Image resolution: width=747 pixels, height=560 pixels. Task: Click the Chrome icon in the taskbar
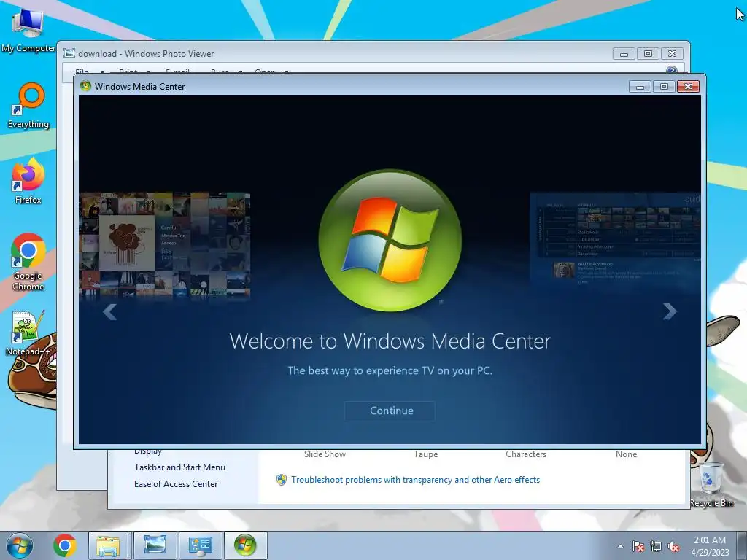(x=65, y=545)
